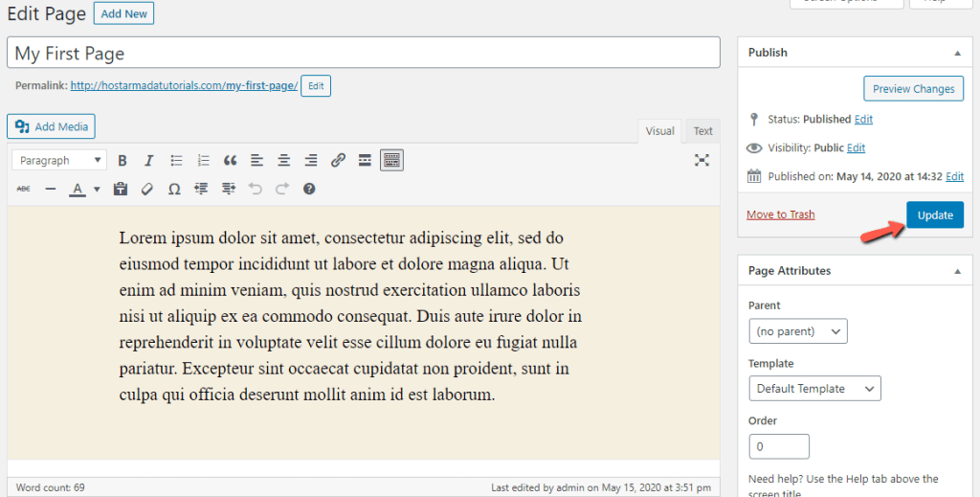Edit the permalink slug
The width and height of the screenshot is (980, 497).
pyautogui.click(x=316, y=85)
